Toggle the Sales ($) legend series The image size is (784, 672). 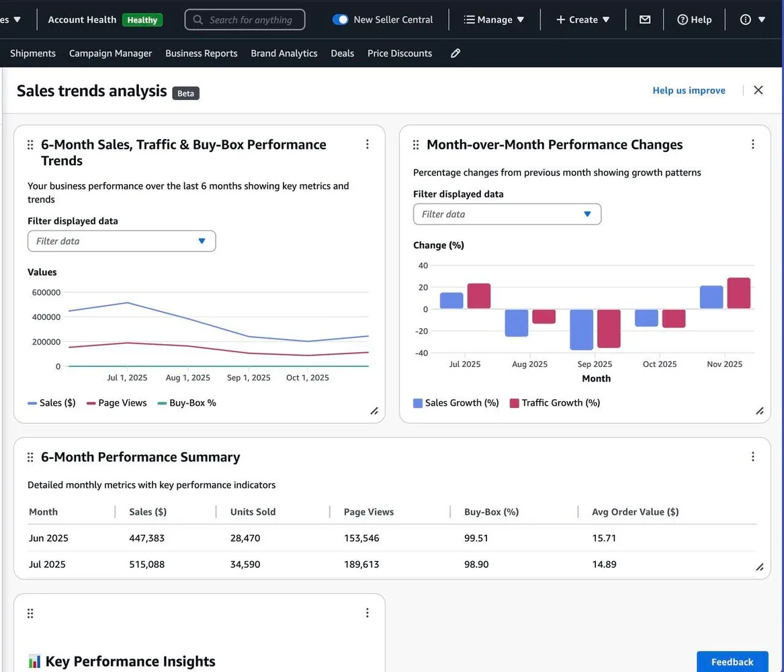tap(52, 403)
